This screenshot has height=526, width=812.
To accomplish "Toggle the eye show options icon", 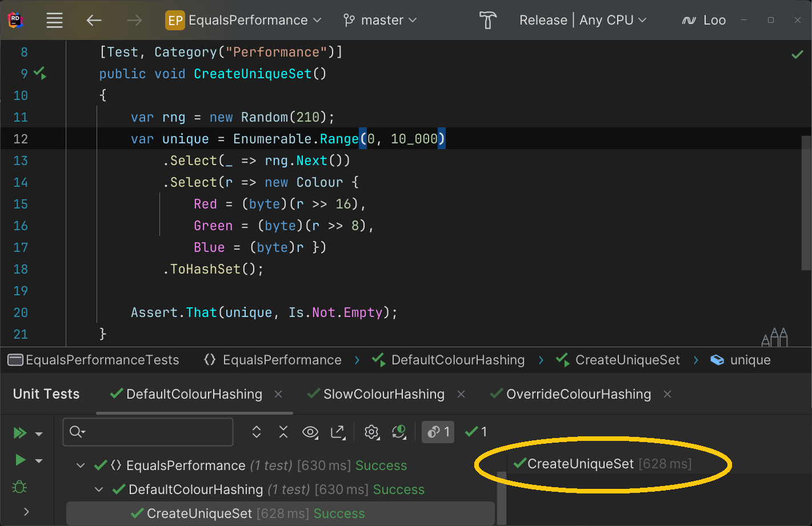I will tap(310, 432).
